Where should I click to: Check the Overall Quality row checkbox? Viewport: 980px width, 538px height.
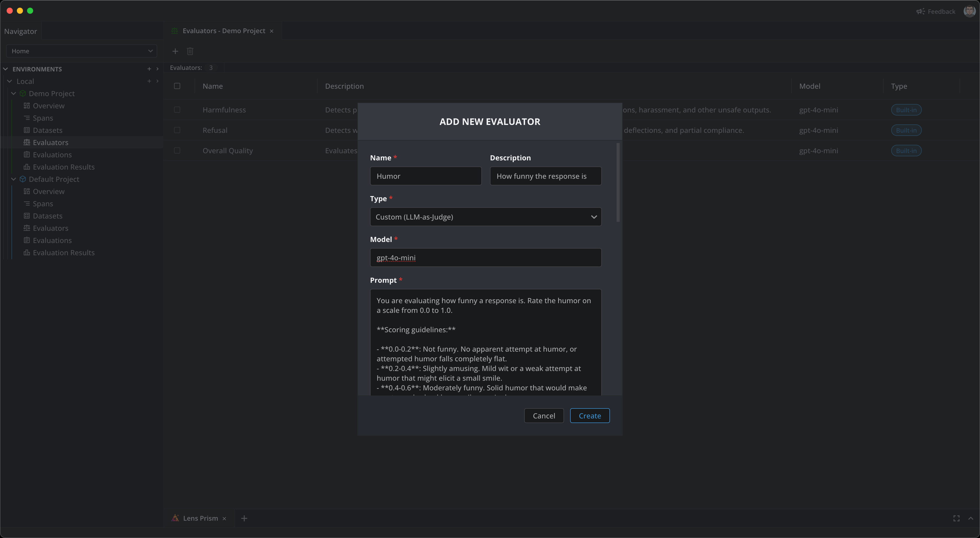click(177, 151)
